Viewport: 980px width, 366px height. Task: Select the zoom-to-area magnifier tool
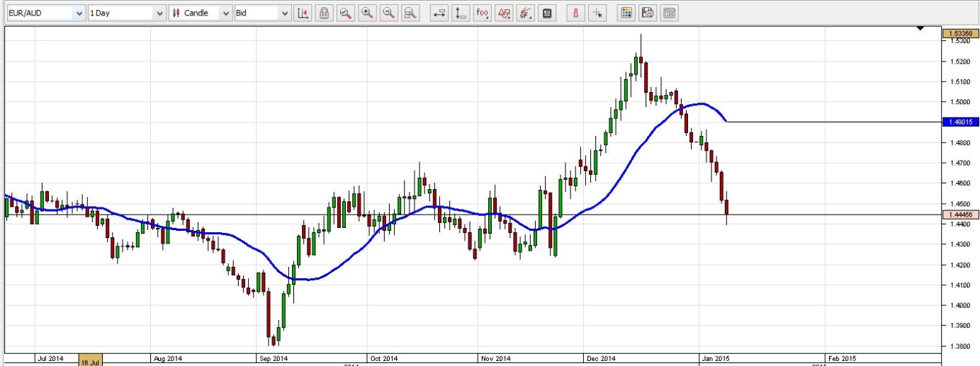click(x=410, y=13)
